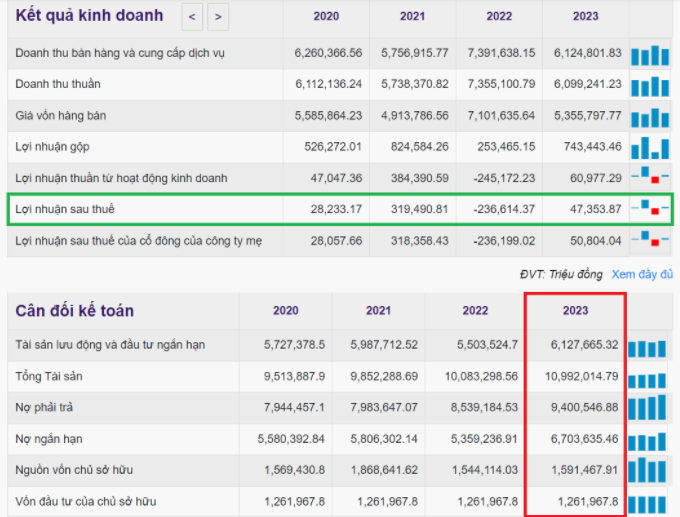Select the 'Tổng Tài sản' row label
Screen dimensions: 680x517
click(x=49, y=376)
